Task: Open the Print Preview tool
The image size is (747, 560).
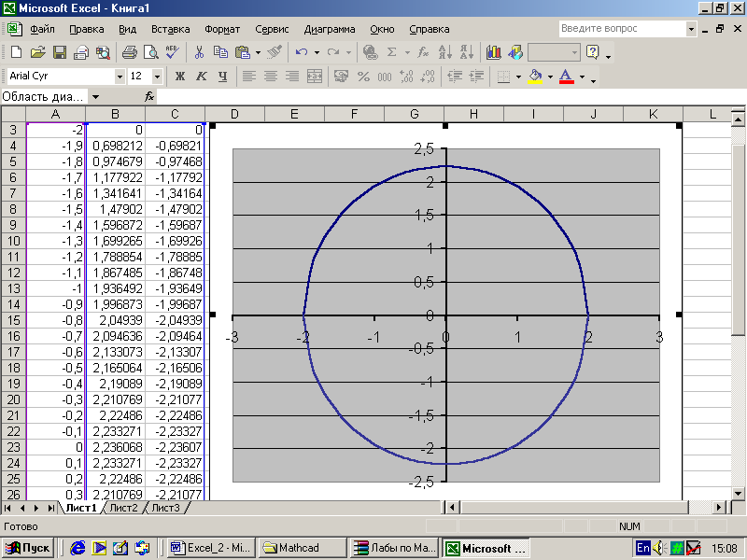Action: [150, 52]
